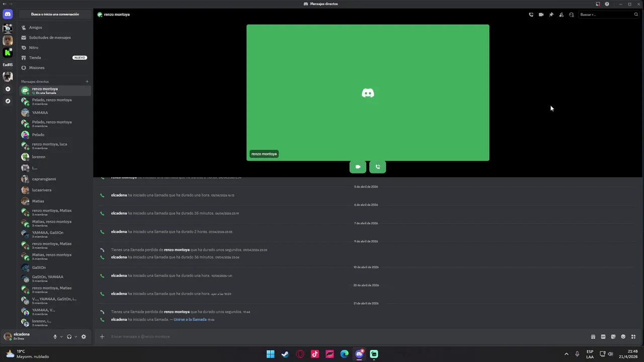
Task: Go back with title bar arrow
Action: point(4,4)
